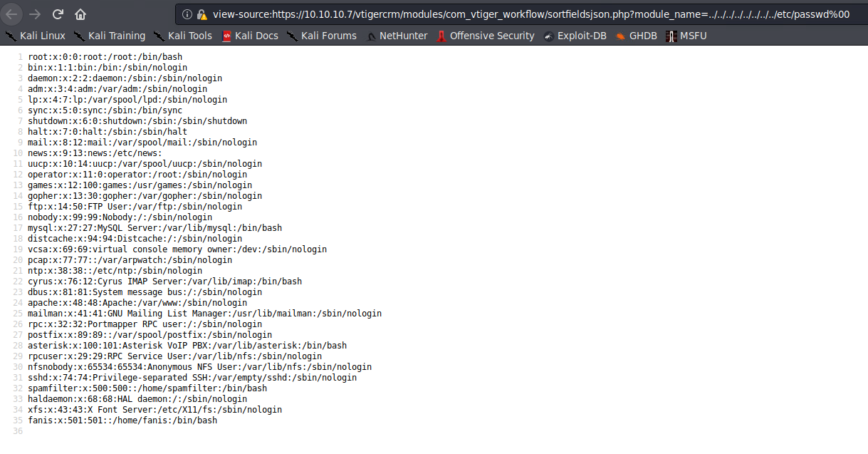The width and height of the screenshot is (868, 454).
Task: Click the sshd Privilege-separated SSH line
Action: click(192, 378)
